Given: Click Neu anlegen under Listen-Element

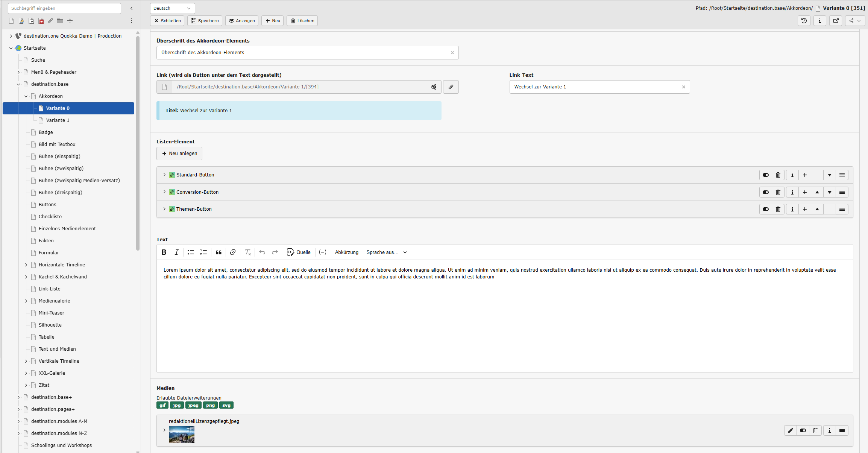Looking at the screenshot, I should tap(179, 154).
